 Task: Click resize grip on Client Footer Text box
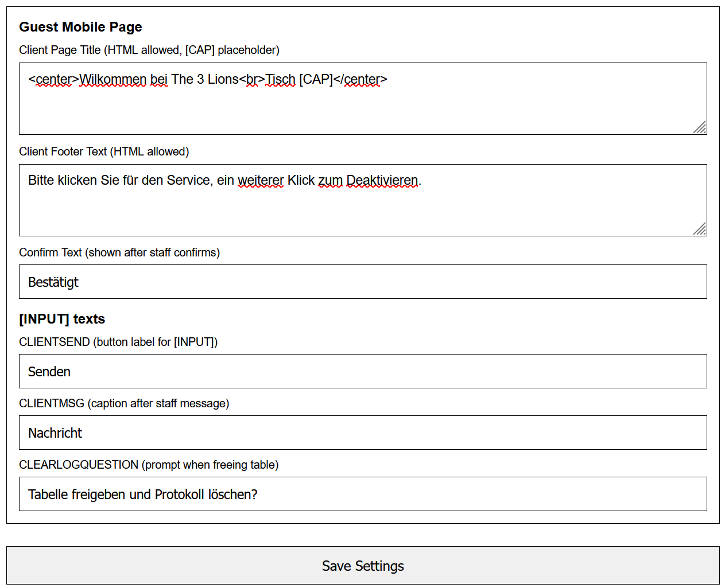[700, 229]
